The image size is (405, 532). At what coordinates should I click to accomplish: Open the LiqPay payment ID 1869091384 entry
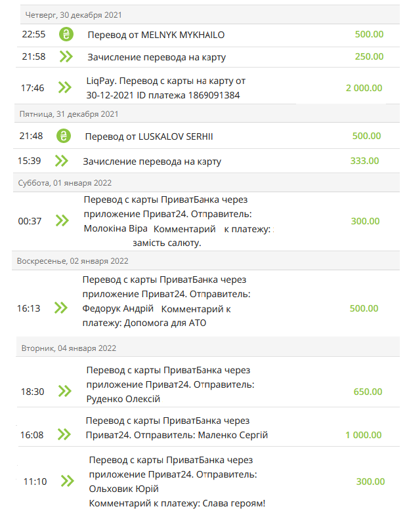pyautogui.click(x=207, y=88)
